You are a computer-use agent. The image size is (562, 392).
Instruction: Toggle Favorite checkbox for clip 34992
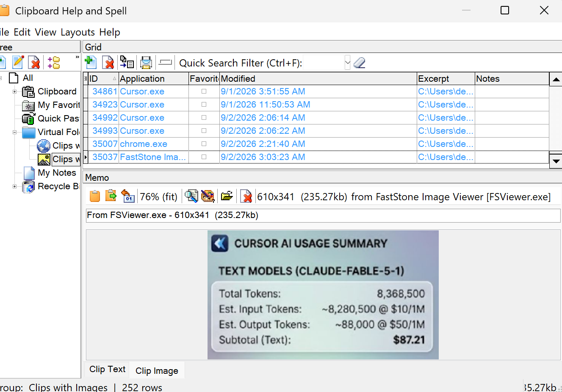(204, 118)
